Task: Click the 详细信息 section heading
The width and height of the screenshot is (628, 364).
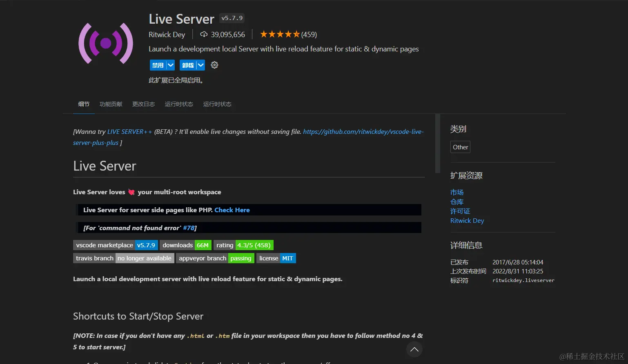Action: [x=466, y=245]
